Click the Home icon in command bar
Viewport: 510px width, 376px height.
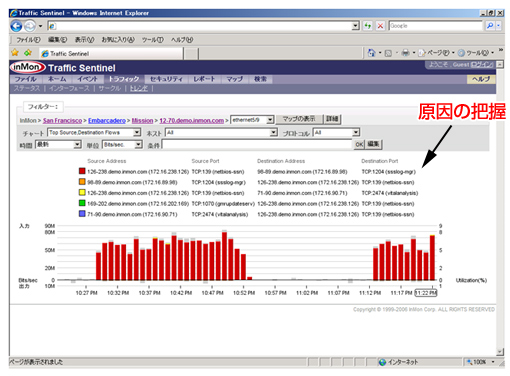371,53
